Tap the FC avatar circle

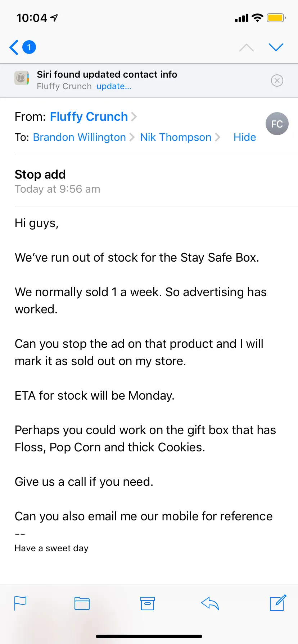pos(277,124)
